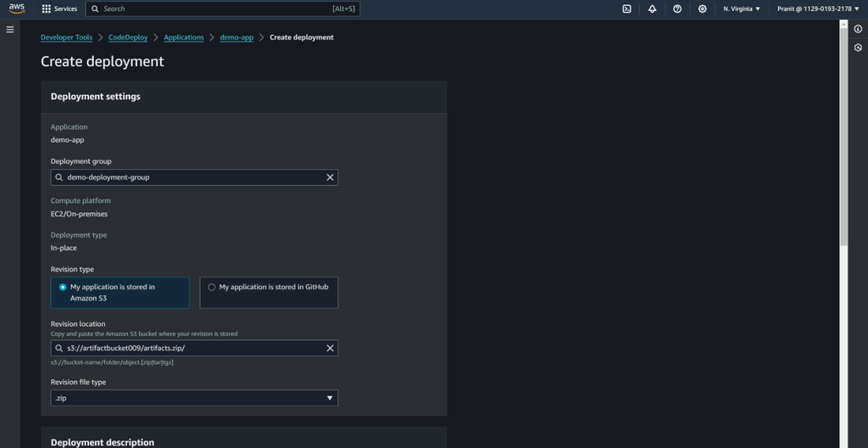
Task: Open the settings gear icon
Action: click(x=703, y=8)
